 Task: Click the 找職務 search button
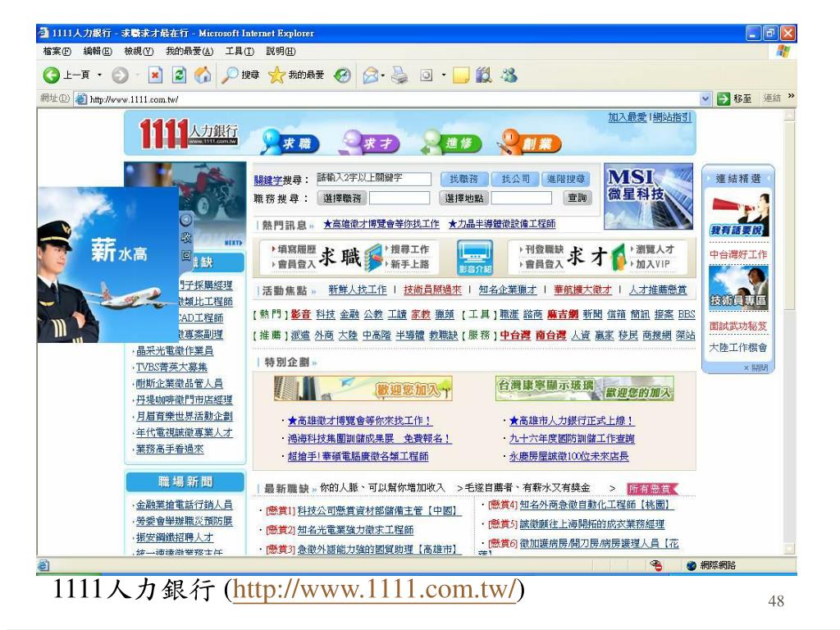(x=463, y=179)
